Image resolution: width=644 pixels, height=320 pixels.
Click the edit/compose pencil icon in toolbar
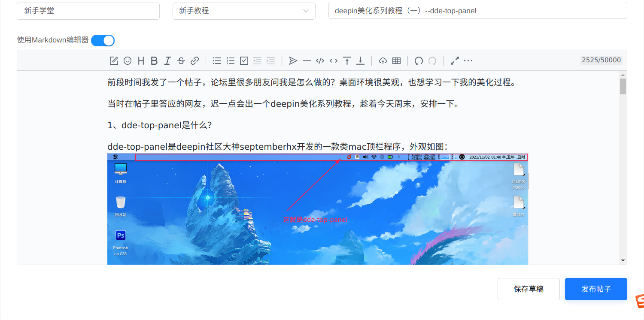click(114, 61)
